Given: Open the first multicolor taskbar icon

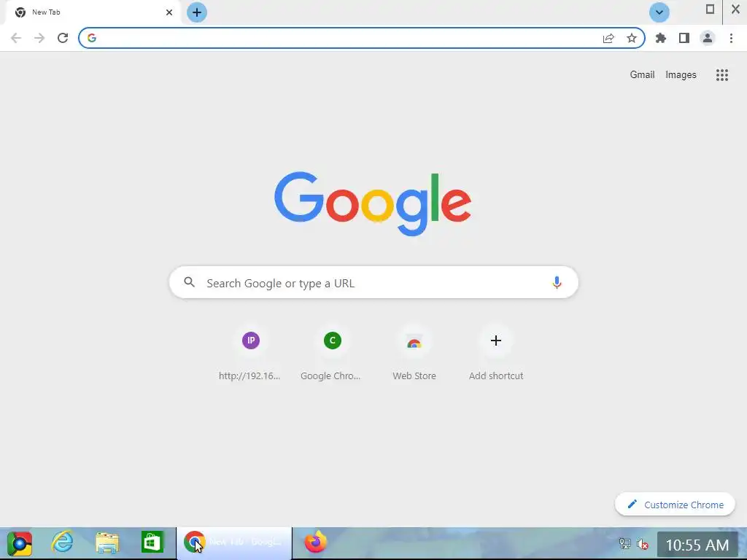Looking at the screenshot, I should point(20,543).
